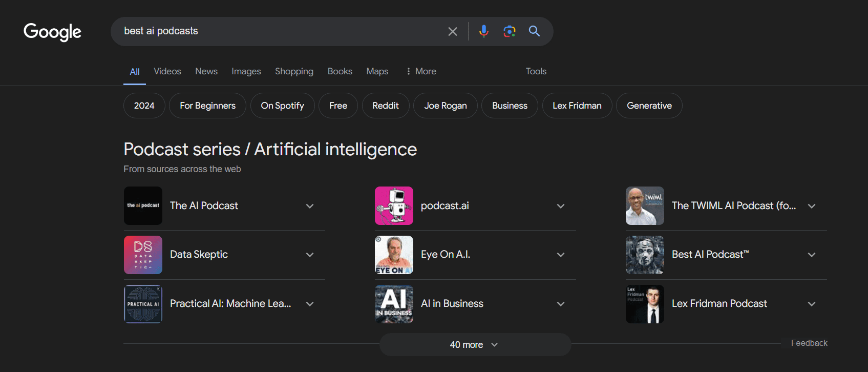Screen dimensions: 868x372
Task: Click the Eye On A.I. cover thumbnail
Action: coord(394,255)
